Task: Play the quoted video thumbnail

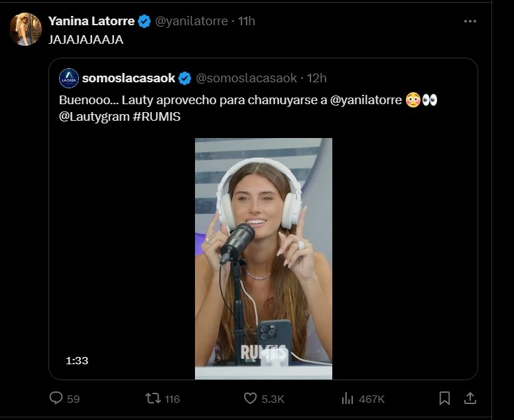Action: click(263, 258)
